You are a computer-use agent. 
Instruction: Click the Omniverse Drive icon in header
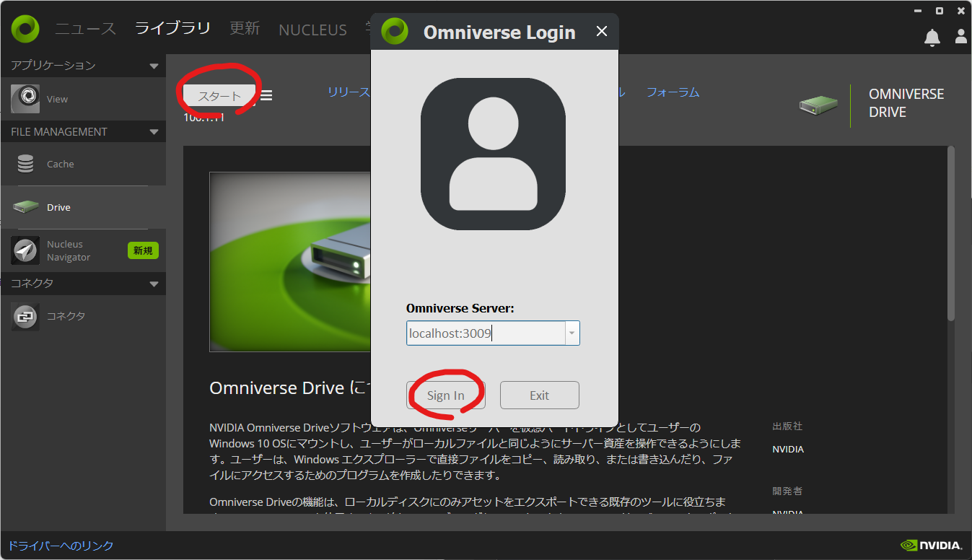[x=818, y=105]
